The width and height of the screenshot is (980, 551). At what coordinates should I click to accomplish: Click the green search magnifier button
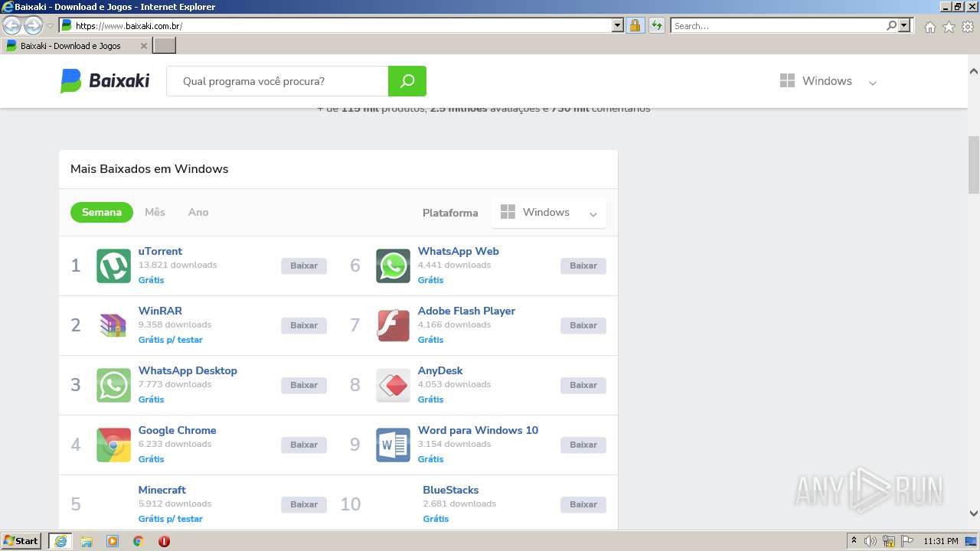click(407, 81)
